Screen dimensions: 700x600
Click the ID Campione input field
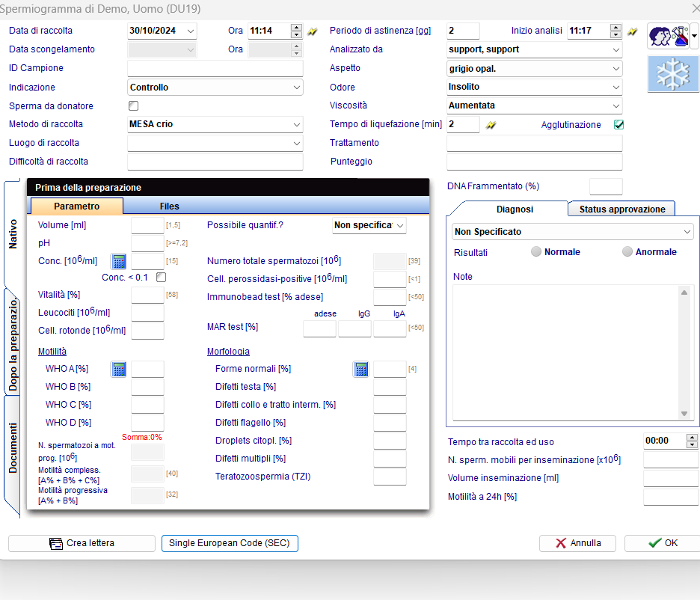click(x=215, y=68)
